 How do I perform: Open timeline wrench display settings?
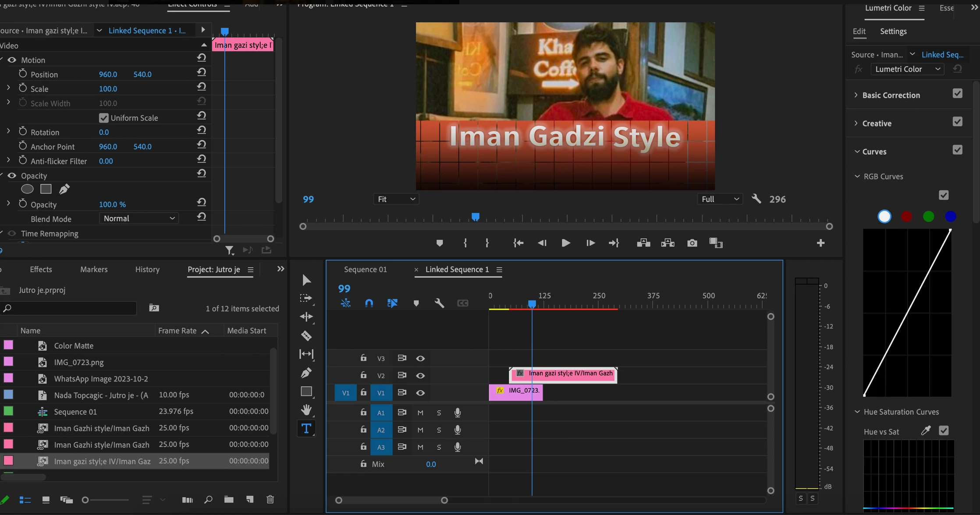click(439, 303)
